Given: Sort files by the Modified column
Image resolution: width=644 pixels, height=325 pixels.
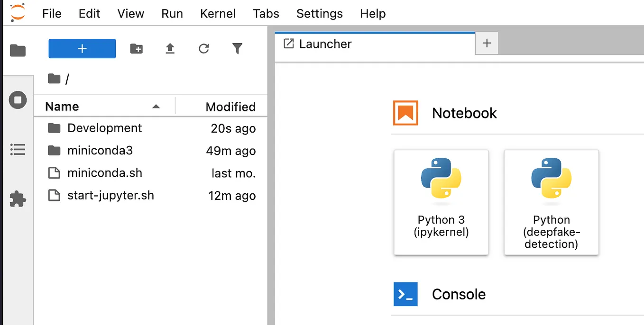Looking at the screenshot, I should 230,107.
